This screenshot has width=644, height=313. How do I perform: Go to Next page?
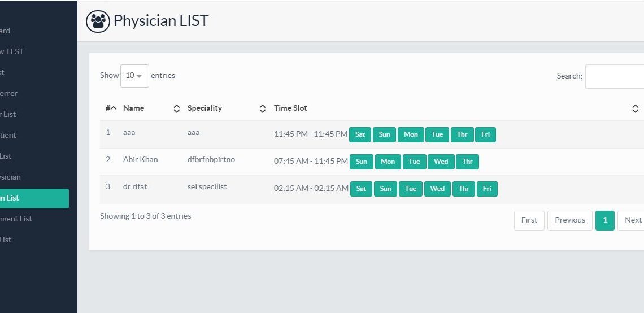[x=632, y=220]
